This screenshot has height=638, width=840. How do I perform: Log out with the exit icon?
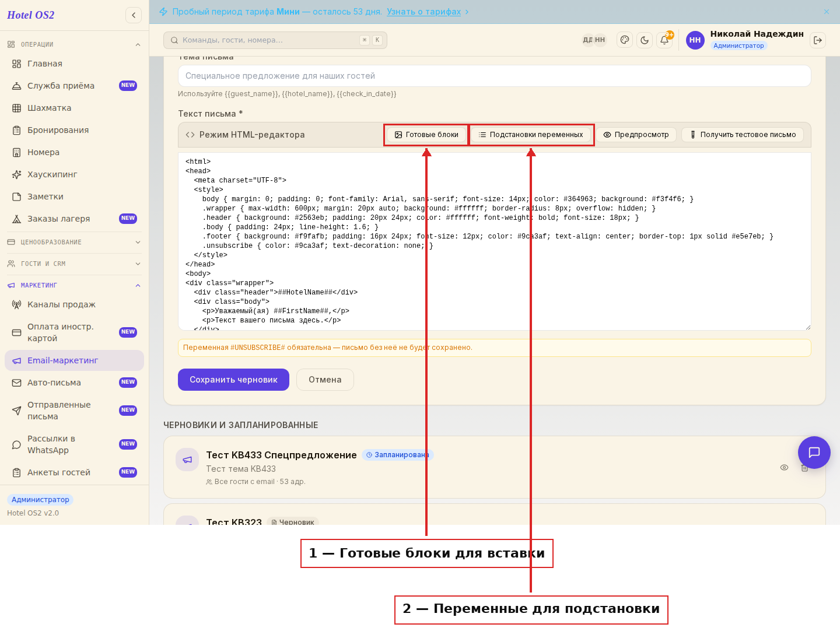click(818, 40)
